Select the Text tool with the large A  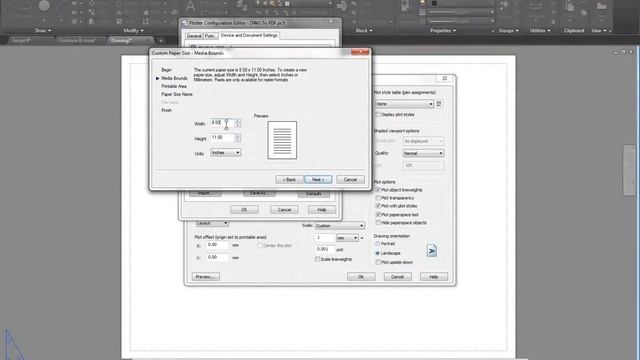190,6
